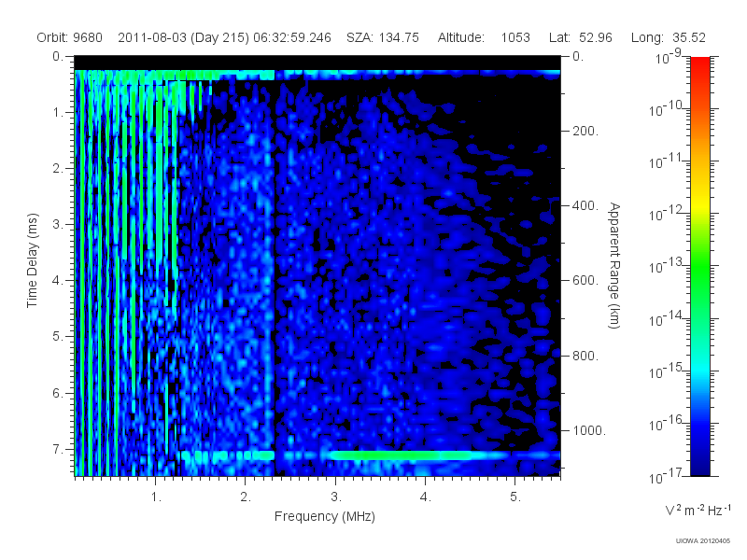Click the color scale label 10^-14
The image size is (747, 560).
pyautogui.click(x=667, y=319)
